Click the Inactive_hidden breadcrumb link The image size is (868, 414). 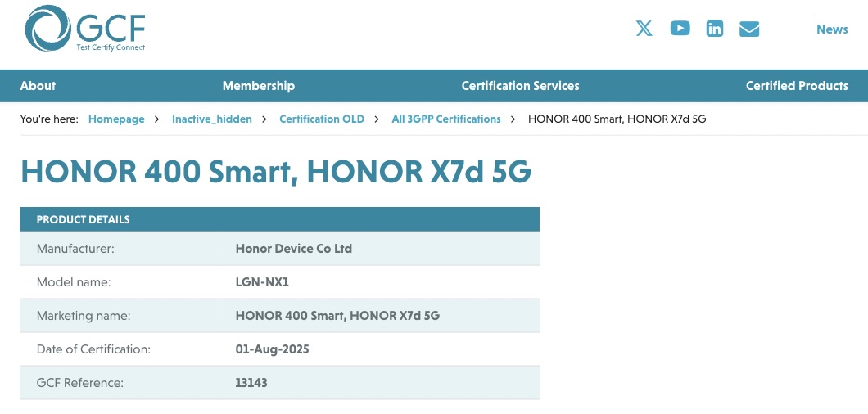click(x=212, y=119)
